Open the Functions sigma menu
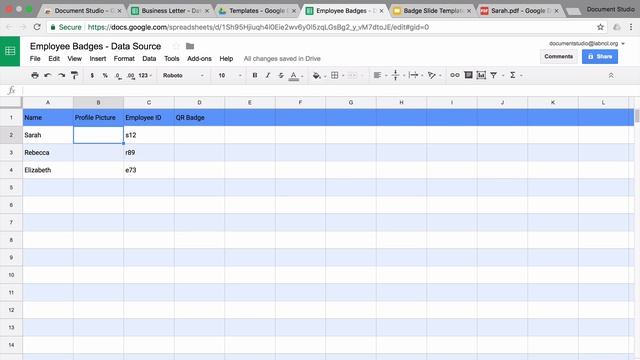Viewport: 640px width, 360px height. (x=513, y=75)
